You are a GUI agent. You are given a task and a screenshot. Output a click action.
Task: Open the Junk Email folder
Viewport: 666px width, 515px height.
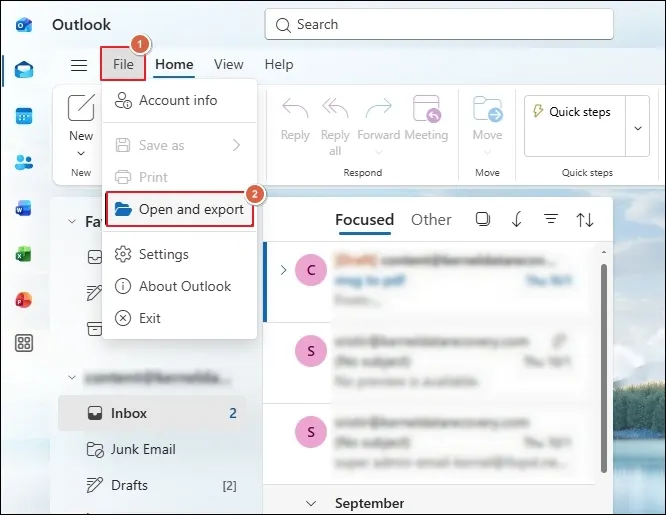(x=152, y=449)
